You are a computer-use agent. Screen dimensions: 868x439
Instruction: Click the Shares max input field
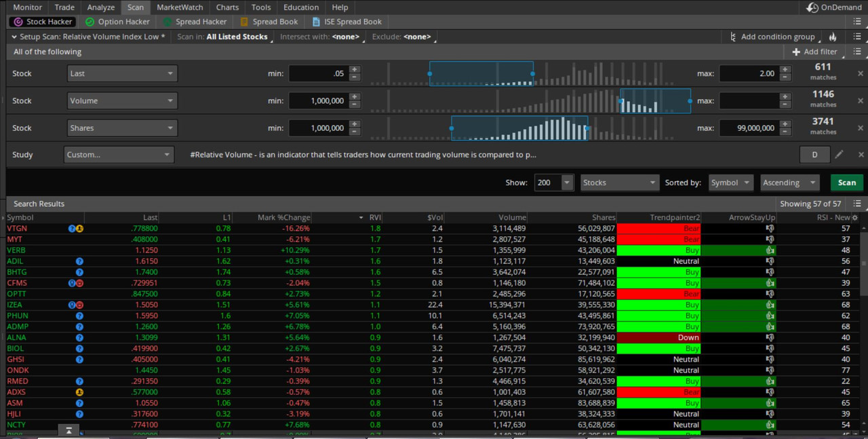(749, 128)
